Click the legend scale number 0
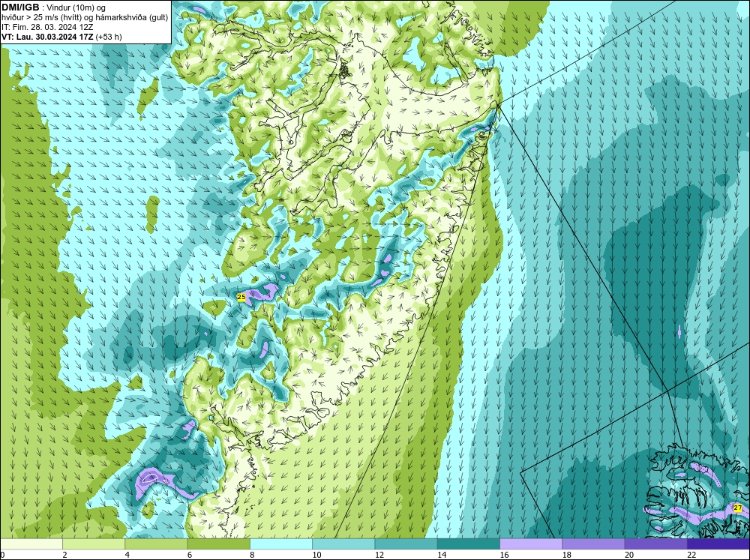The height and width of the screenshot is (560, 750). (x=2, y=555)
